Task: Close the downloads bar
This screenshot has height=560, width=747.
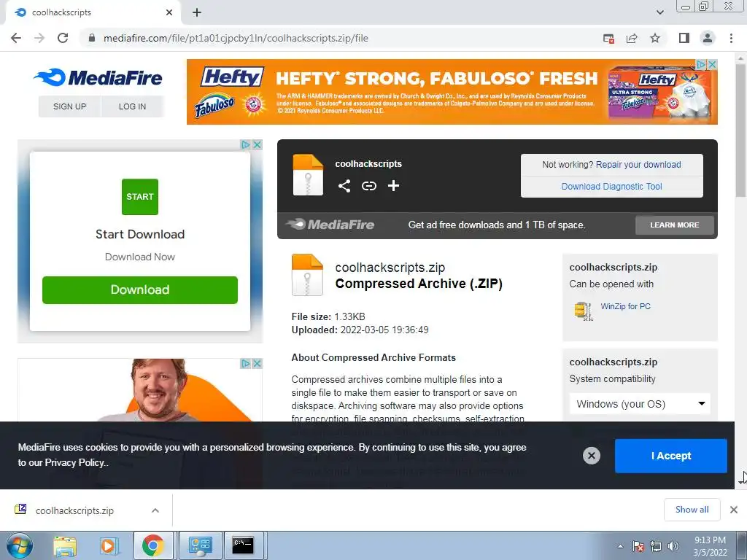Action: [734, 510]
